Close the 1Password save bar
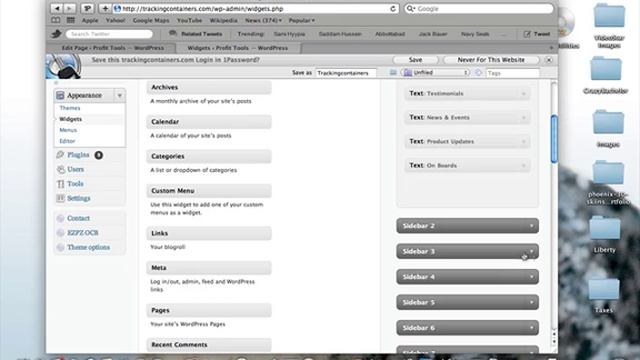Viewport: 640px width, 360px height. [x=549, y=60]
